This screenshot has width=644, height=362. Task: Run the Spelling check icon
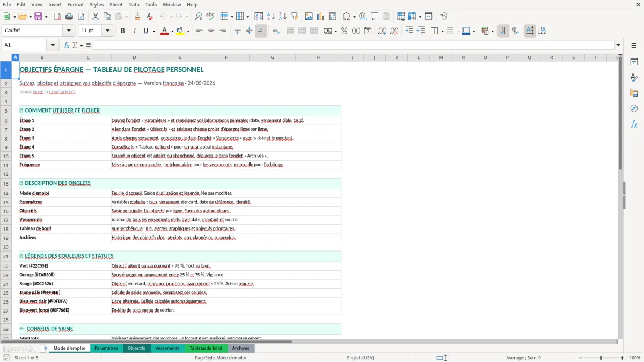tap(210, 17)
